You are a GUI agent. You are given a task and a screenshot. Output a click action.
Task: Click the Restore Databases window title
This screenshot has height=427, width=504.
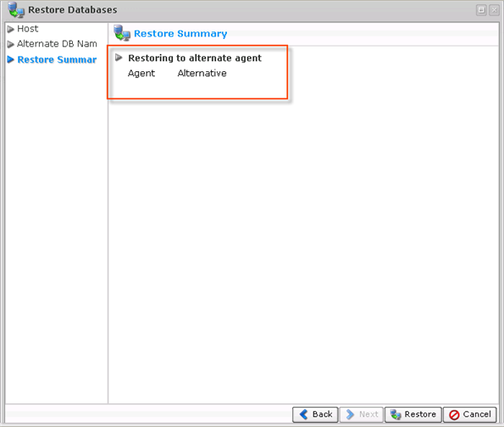pos(73,10)
